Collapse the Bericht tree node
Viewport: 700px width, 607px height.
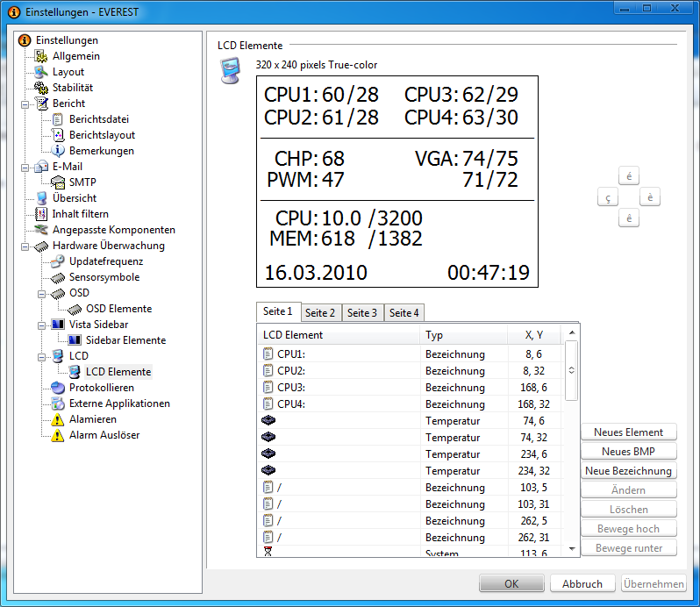(x=25, y=105)
